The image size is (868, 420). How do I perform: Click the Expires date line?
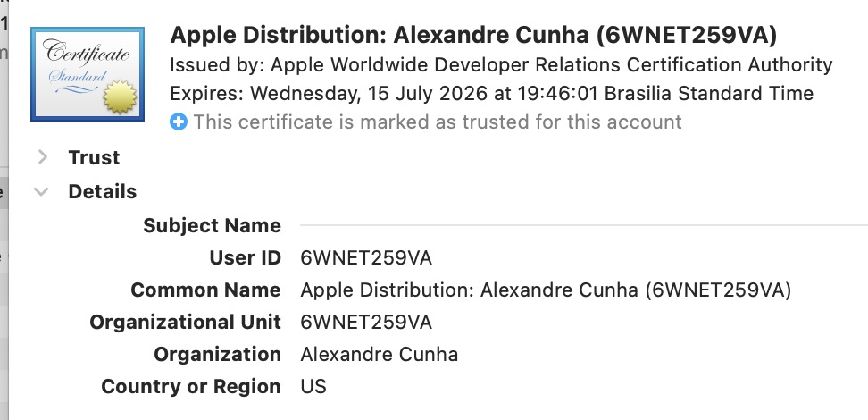[x=491, y=93]
